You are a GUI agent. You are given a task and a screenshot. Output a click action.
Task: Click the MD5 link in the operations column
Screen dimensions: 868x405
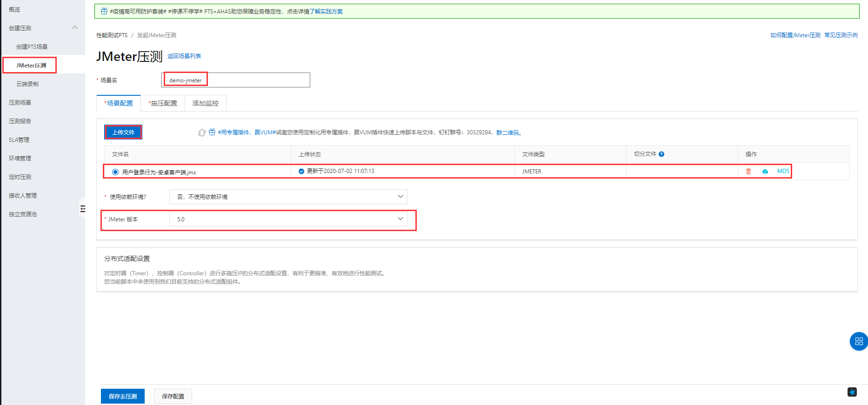click(x=783, y=171)
